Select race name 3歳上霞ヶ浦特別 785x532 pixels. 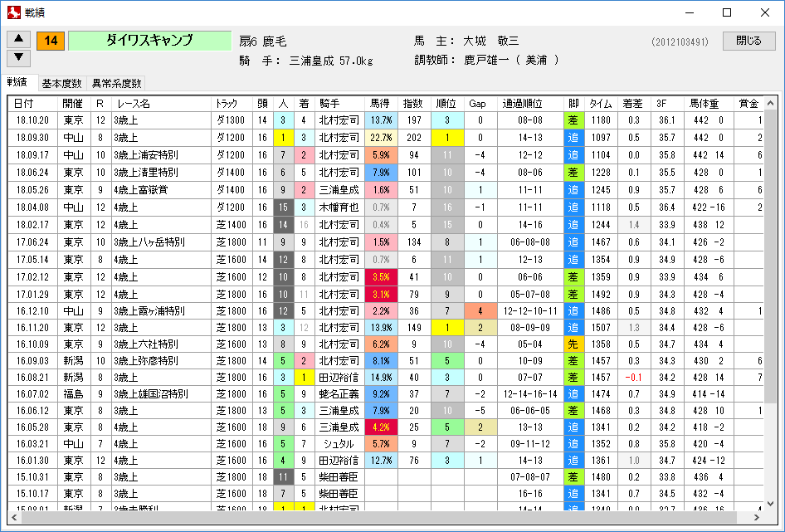click(x=149, y=311)
